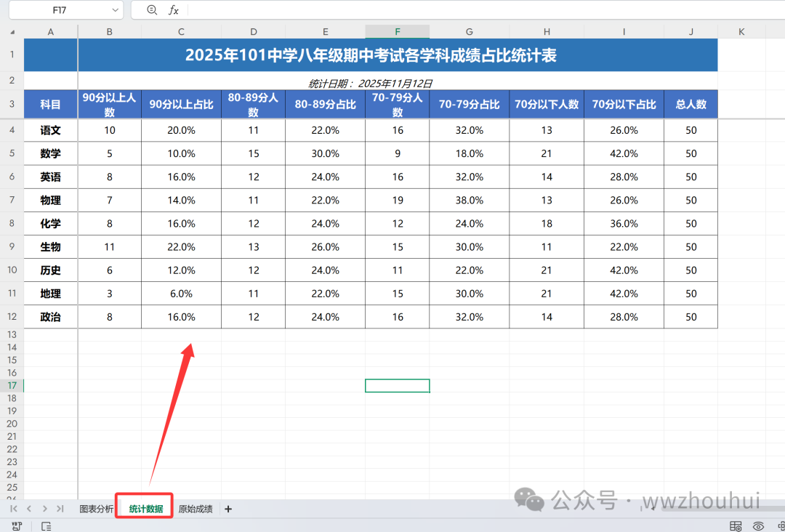Image resolution: width=785 pixels, height=532 pixels.
Task: Click the formula bar input area
Action: [x=363, y=10]
